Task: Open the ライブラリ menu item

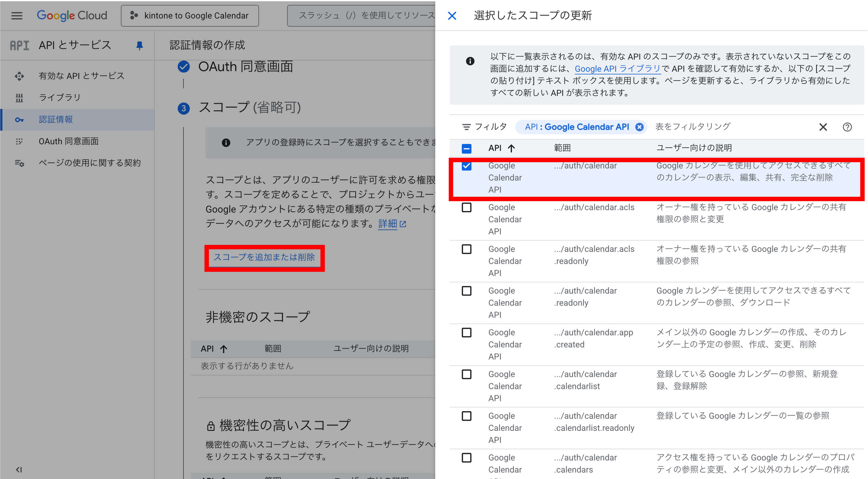Action: click(x=60, y=97)
